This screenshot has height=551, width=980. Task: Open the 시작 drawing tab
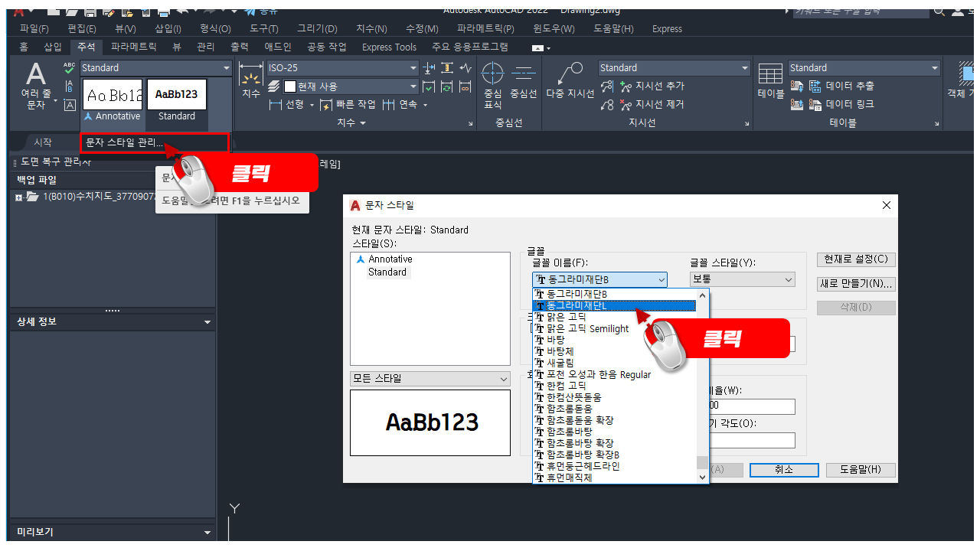tap(43, 142)
